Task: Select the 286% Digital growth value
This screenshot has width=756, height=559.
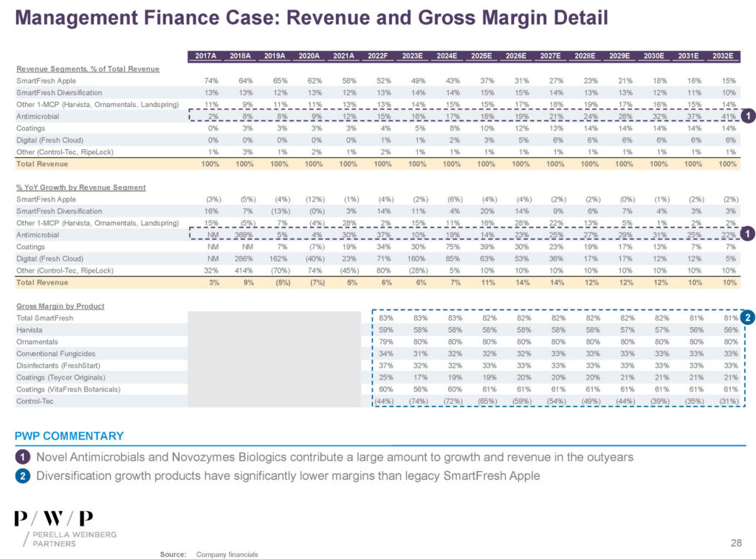Action: (x=244, y=259)
